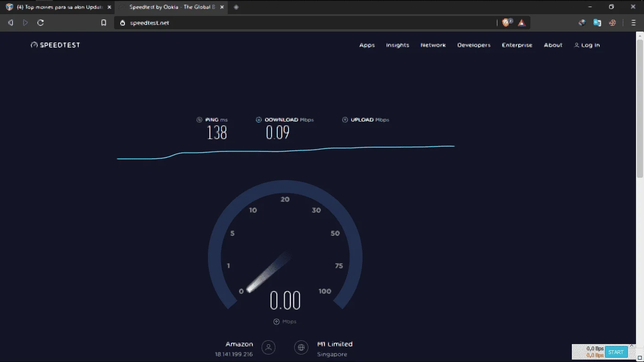Image resolution: width=644 pixels, height=362 pixels.
Task: Click the gauge tick label 20
Action: coord(285,199)
